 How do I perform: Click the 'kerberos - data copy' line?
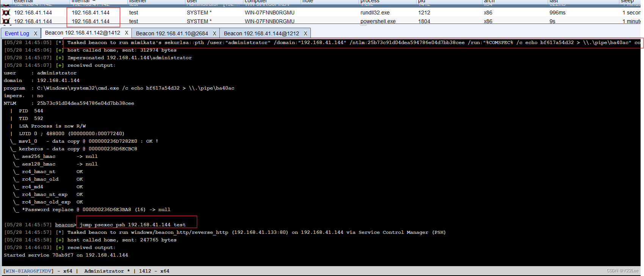(74, 149)
